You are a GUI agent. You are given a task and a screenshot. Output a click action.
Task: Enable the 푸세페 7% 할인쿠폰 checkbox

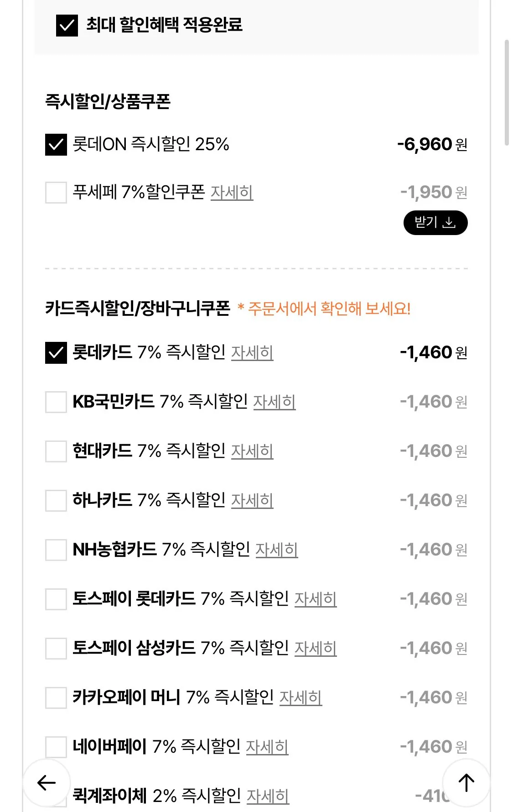pos(56,191)
